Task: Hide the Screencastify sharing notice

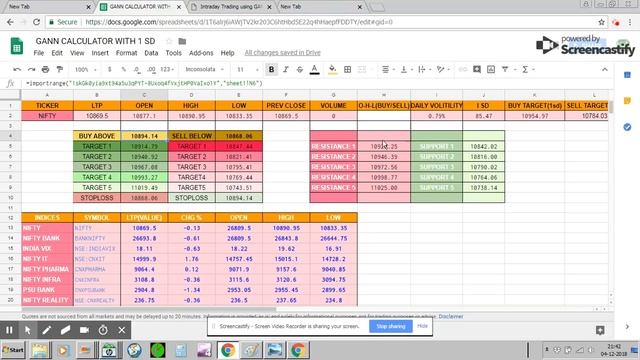Action: point(422,326)
